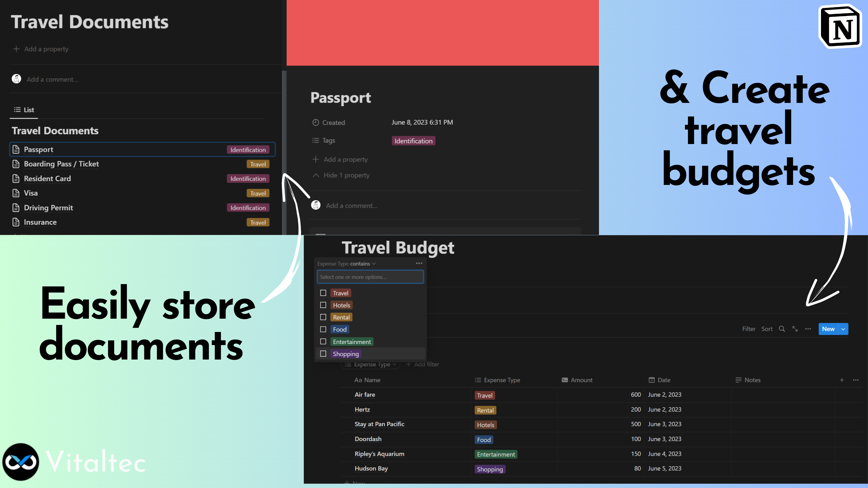The image size is (868, 488).
Task: Open the add property plus icon in table header
Action: tap(842, 380)
